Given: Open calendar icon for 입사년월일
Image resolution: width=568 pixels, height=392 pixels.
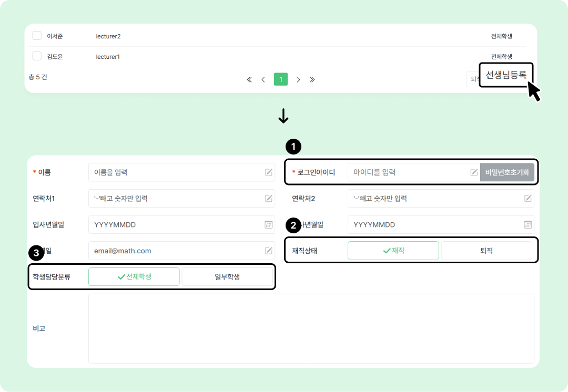Looking at the screenshot, I should (269, 224).
